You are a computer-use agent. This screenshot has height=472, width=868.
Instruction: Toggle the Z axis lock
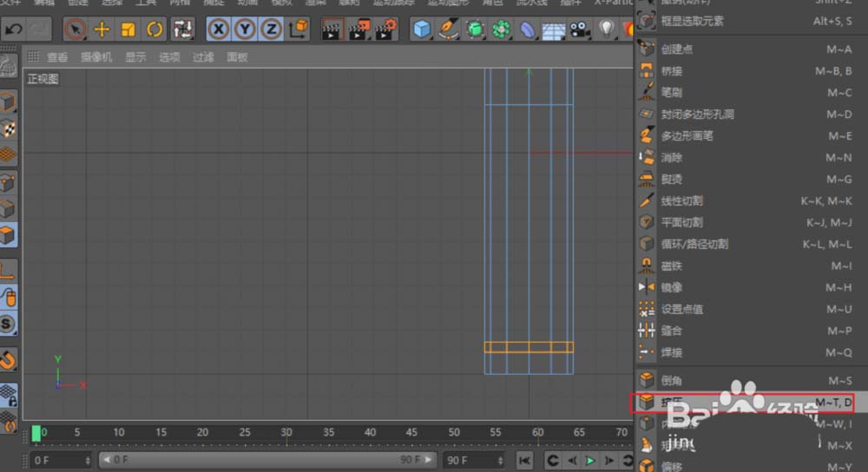point(272,29)
